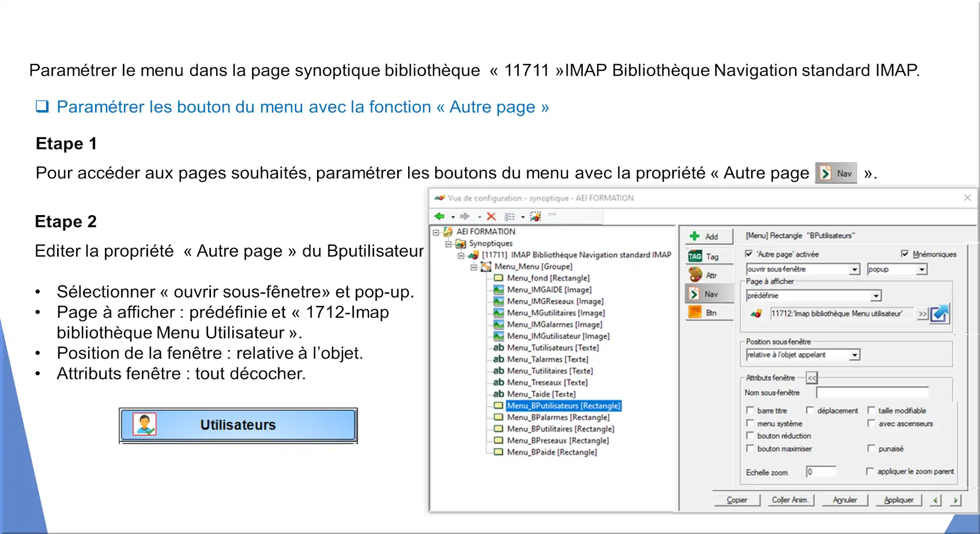Enable the bouton réduction checkbox
The width and height of the screenshot is (980, 534).
click(x=750, y=435)
